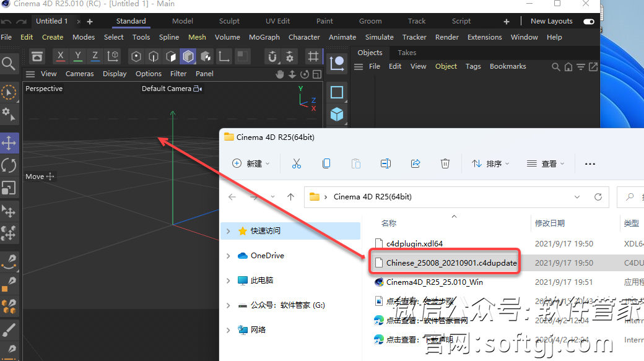Toggle the New Layouts switch
Screen dimensions: 644x361
(588, 21)
